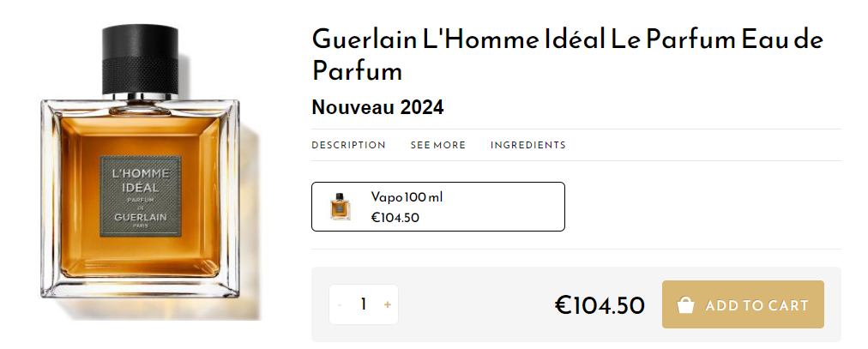Click the €104.50 price under Vapo 100 ml

395,218
